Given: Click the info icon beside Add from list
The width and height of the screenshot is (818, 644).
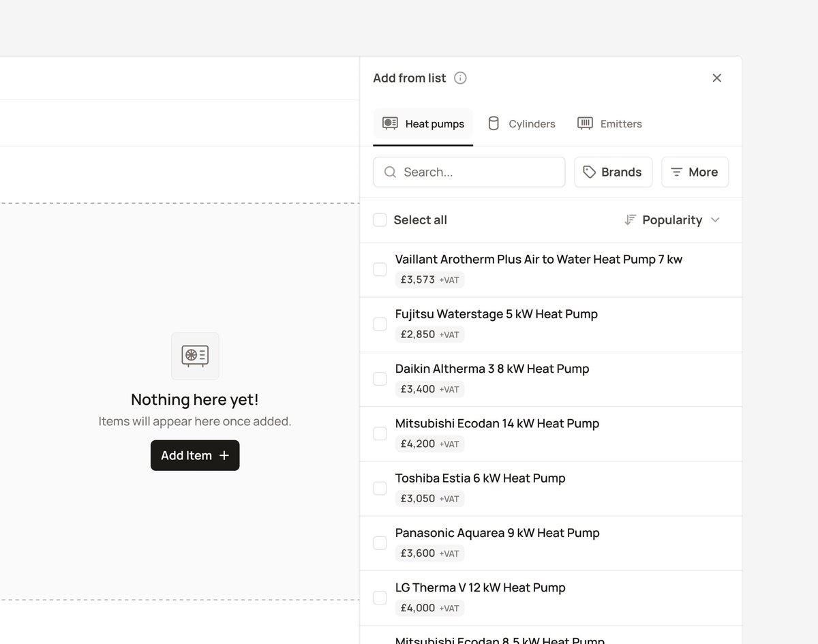Looking at the screenshot, I should [460, 78].
